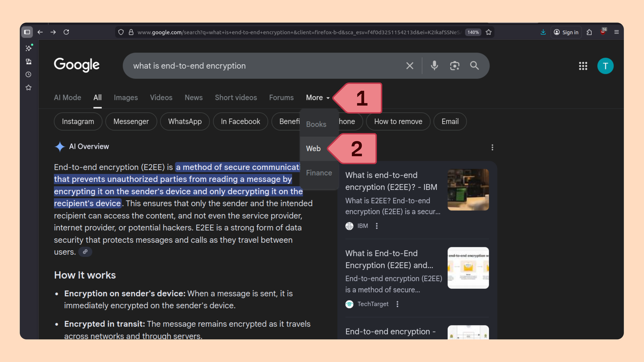The height and width of the screenshot is (362, 644).
Task: Go to Google home via logo
Action: pos(77,65)
